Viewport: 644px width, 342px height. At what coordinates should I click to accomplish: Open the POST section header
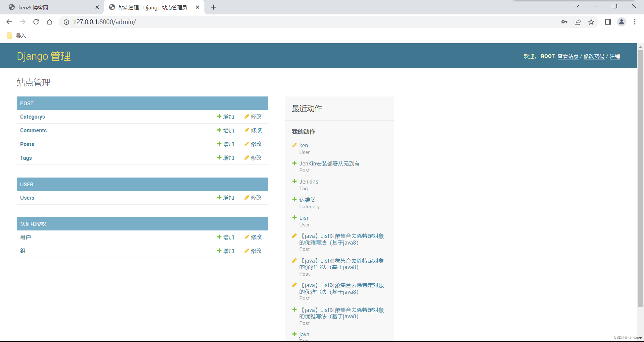pos(27,104)
